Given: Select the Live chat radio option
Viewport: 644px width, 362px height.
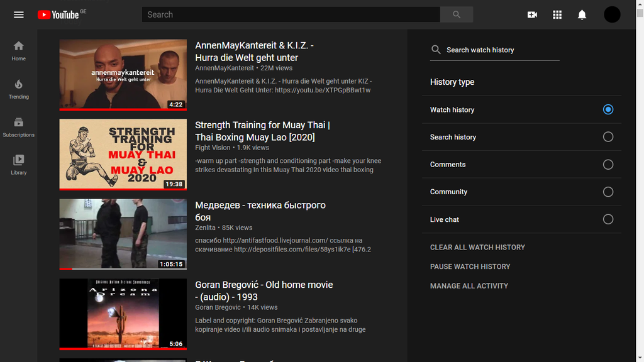Looking at the screenshot, I should click(608, 219).
